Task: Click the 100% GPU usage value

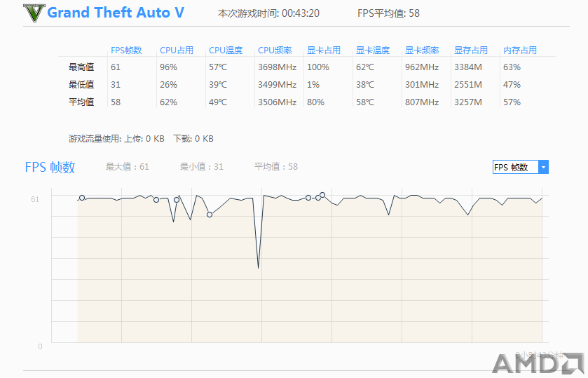Action: point(318,67)
